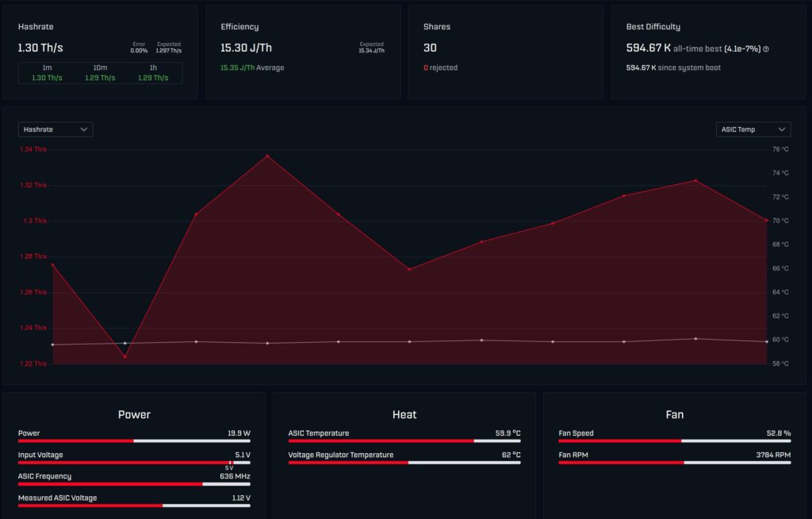Click the Voltage Regulator Temperature bar

click(x=404, y=463)
